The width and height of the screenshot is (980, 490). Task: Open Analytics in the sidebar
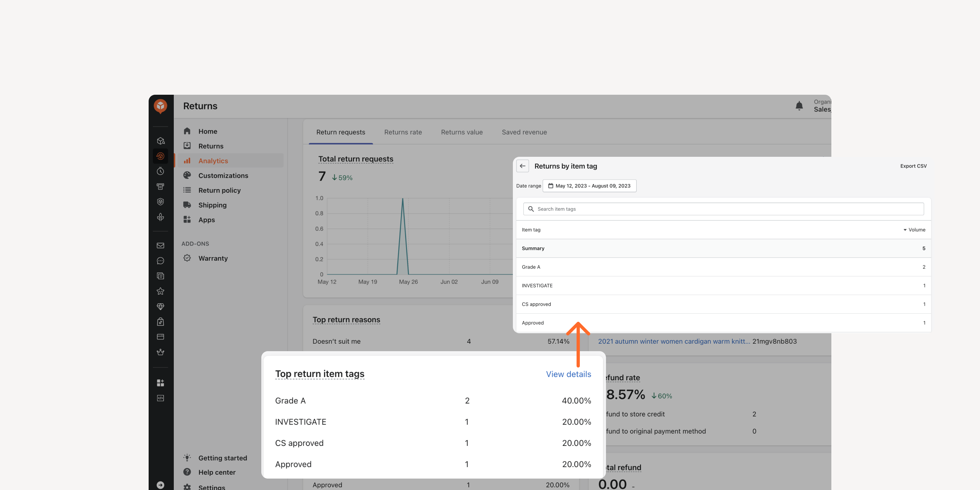click(x=231, y=160)
